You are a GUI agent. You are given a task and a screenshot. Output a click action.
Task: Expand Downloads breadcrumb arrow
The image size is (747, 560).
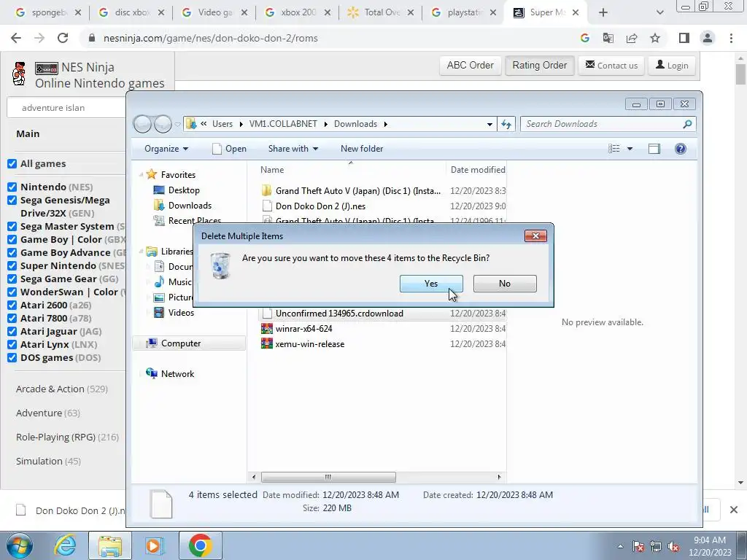pos(385,124)
